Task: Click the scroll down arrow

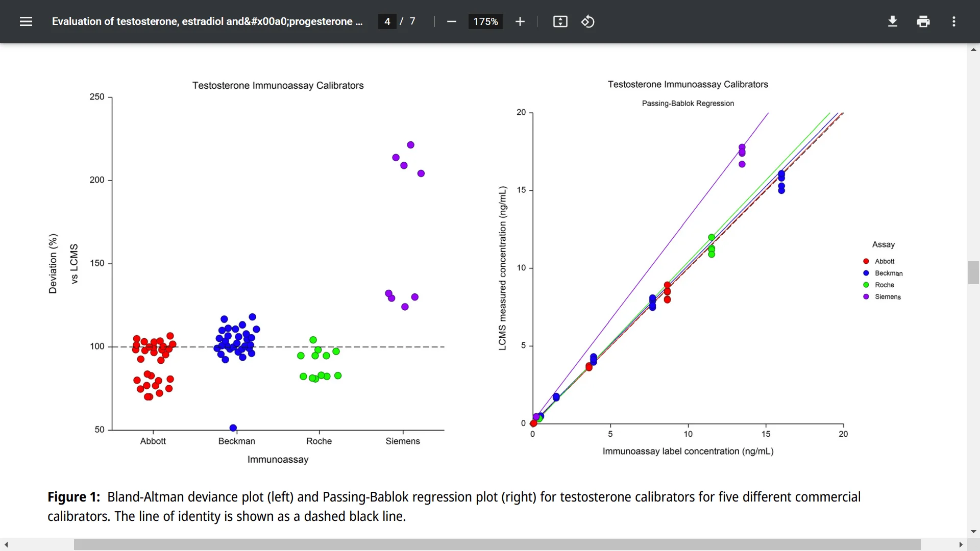Action: tap(973, 532)
